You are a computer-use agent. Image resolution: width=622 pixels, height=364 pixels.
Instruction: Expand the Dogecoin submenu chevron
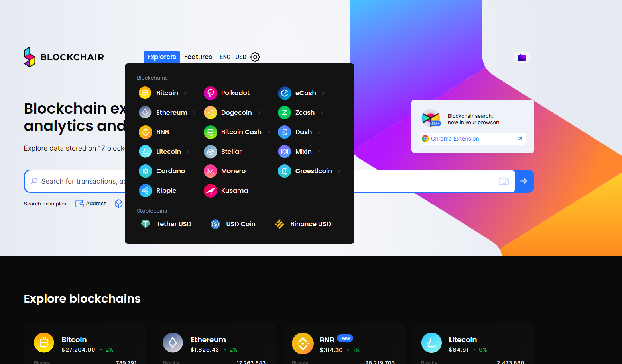coord(259,113)
